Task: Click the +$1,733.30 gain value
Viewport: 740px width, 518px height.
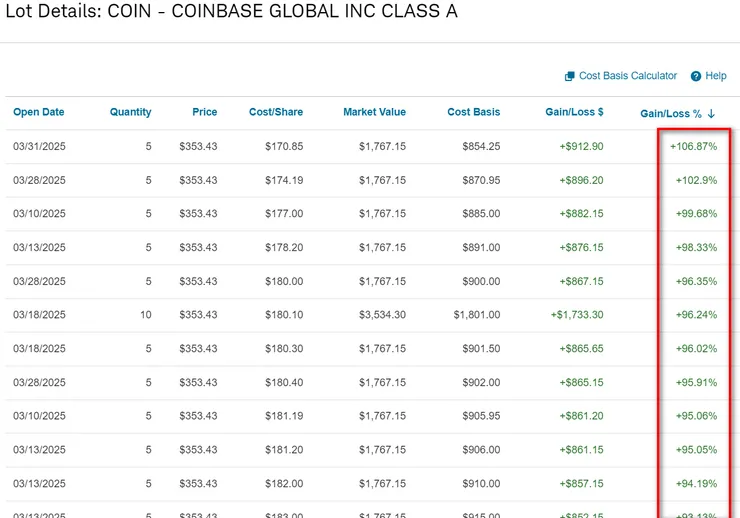Action: [576, 314]
